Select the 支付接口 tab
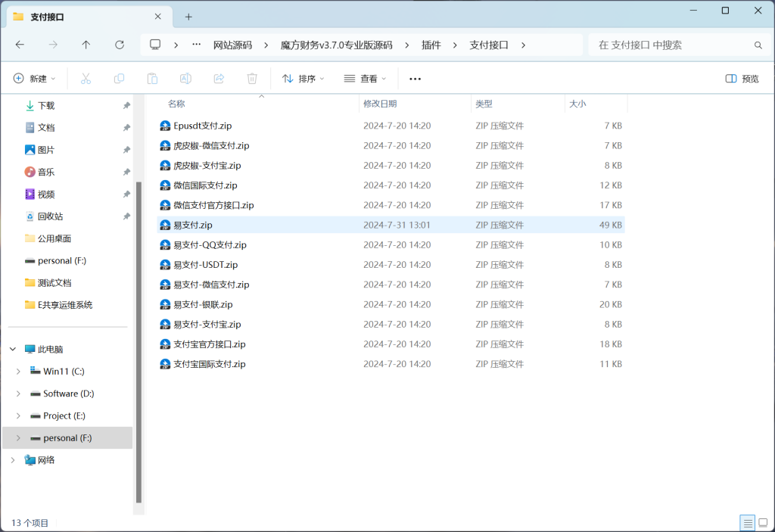The height and width of the screenshot is (532, 775). click(x=83, y=16)
